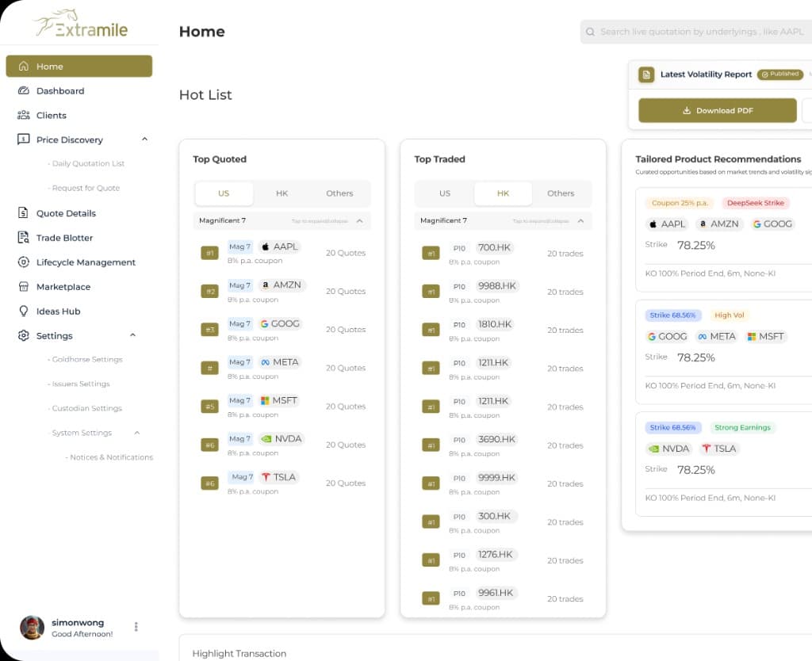Click the AMZN ticker chip in Top Quoted
The image size is (812, 661).
(x=282, y=285)
